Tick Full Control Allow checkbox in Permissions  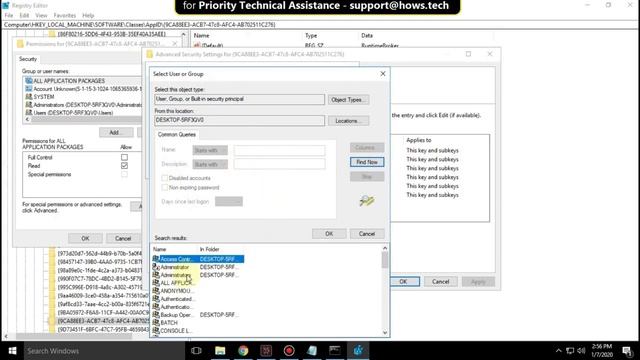(x=124, y=157)
